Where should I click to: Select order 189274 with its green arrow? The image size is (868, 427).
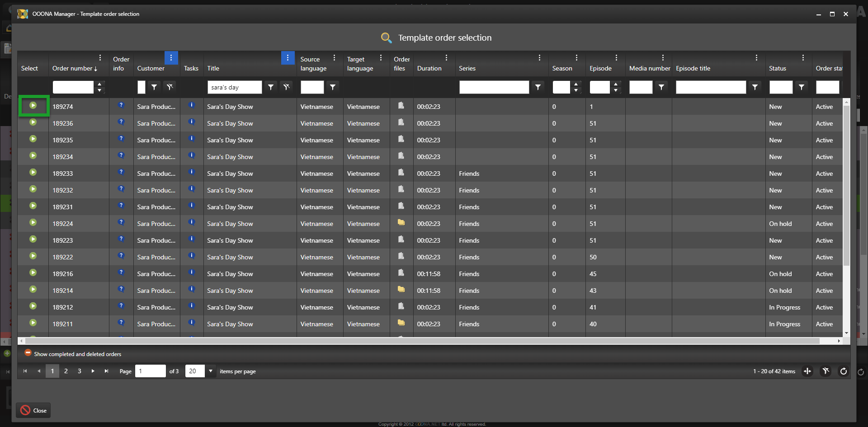[33, 106]
